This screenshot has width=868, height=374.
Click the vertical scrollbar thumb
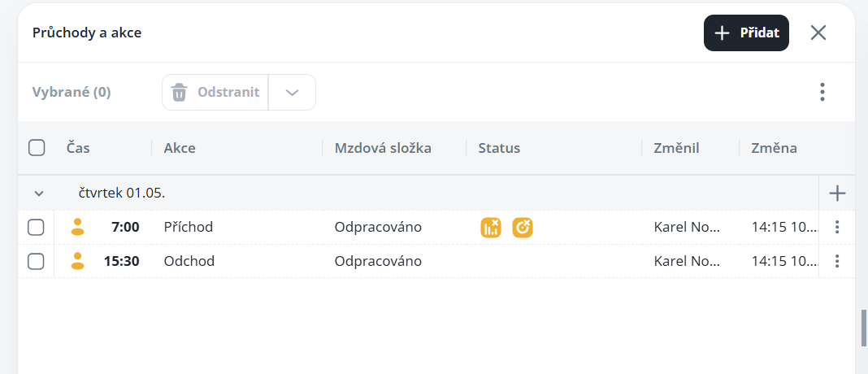pyautogui.click(x=864, y=327)
